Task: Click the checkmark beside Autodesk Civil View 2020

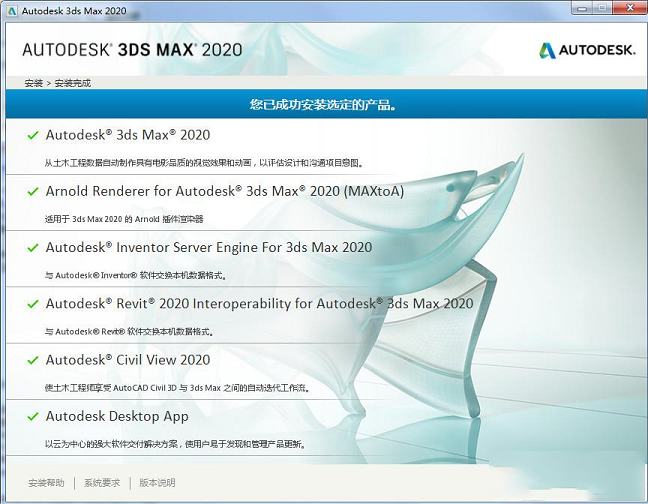Action: (x=33, y=360)
